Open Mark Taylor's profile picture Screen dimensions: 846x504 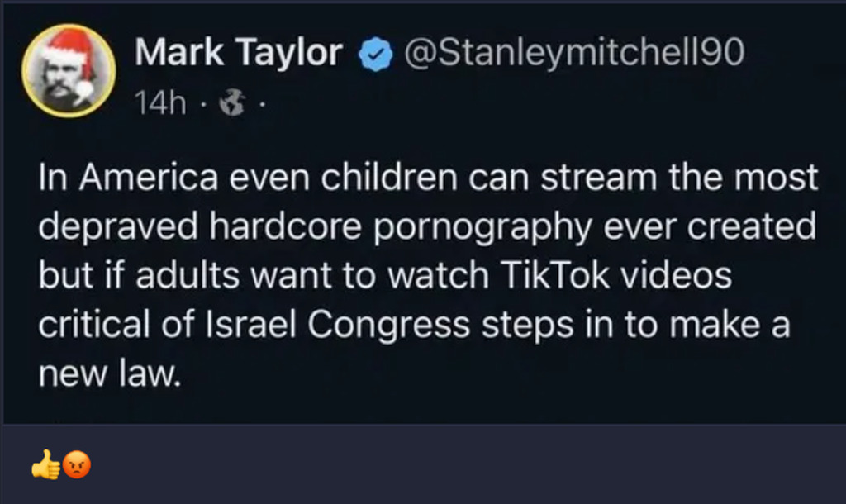[x=69, y=70]
